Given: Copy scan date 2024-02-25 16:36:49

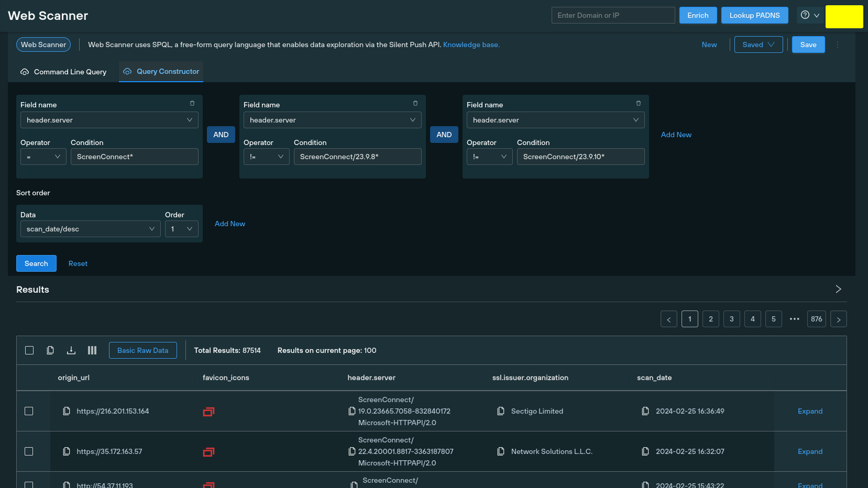Looking at the screenshot, I should coord(645,411).
